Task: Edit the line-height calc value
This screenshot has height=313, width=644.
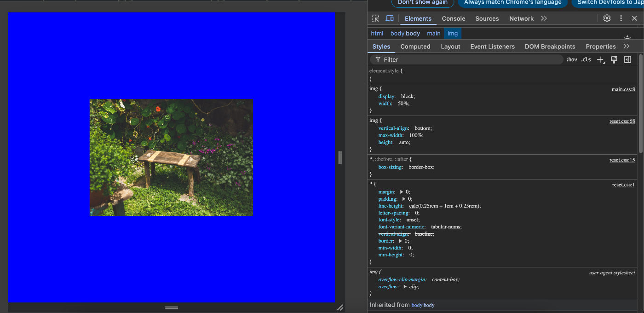Action: tap(444, 206)
